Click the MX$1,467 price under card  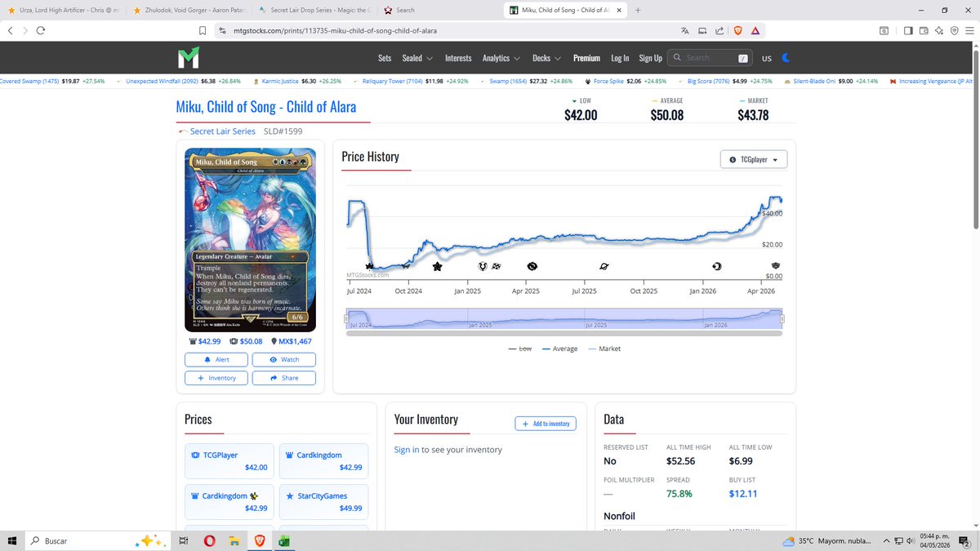tap(291, 341)
